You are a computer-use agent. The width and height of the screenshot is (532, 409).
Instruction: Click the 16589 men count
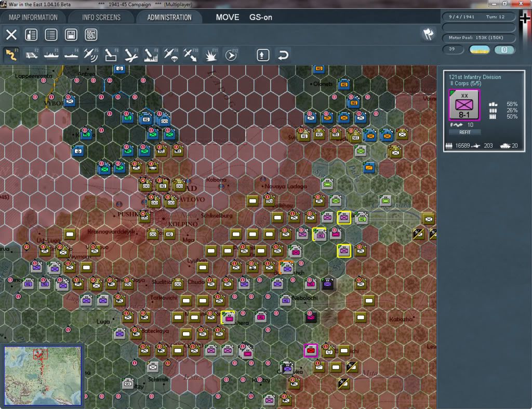[462, 146]
